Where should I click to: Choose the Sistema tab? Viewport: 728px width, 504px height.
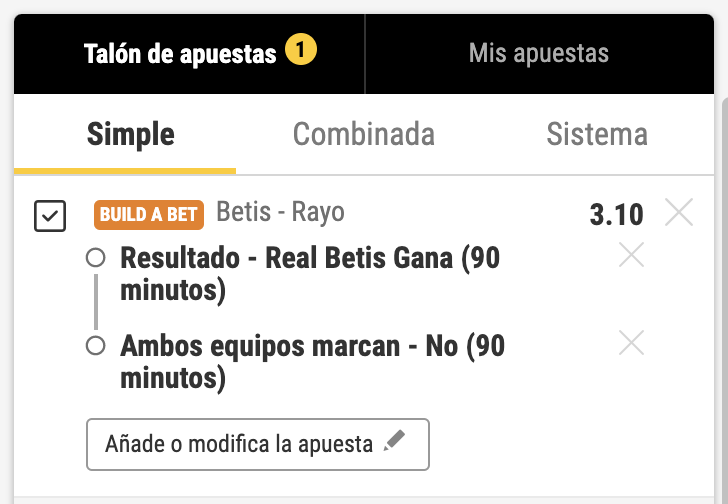click(596, 134)
